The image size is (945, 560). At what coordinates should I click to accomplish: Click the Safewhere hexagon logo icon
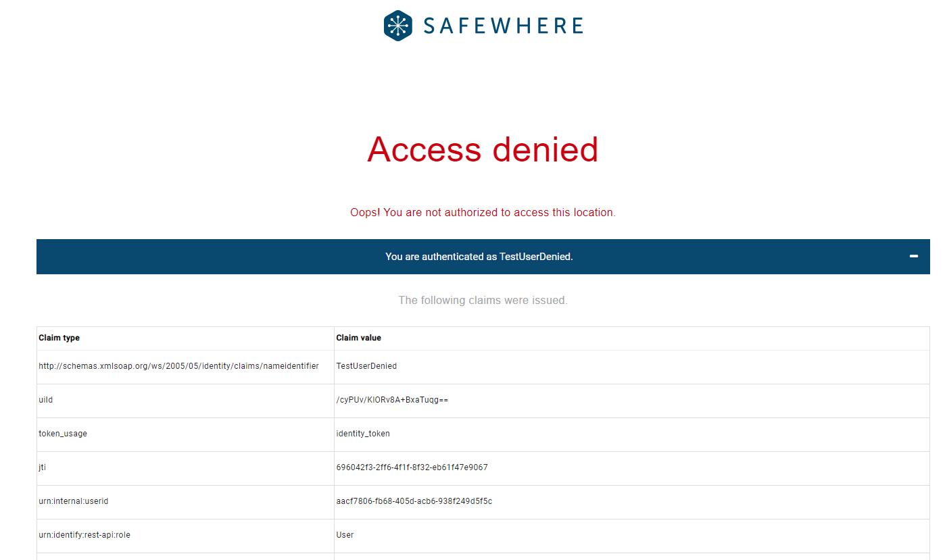click(398, 26)
